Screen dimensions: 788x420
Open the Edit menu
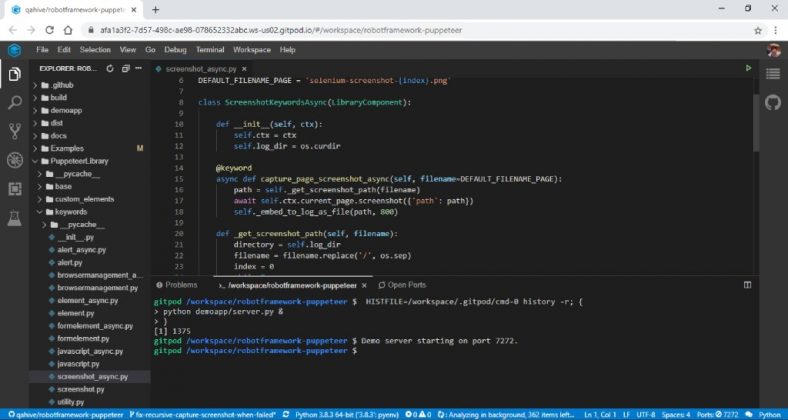pos(64,50)
